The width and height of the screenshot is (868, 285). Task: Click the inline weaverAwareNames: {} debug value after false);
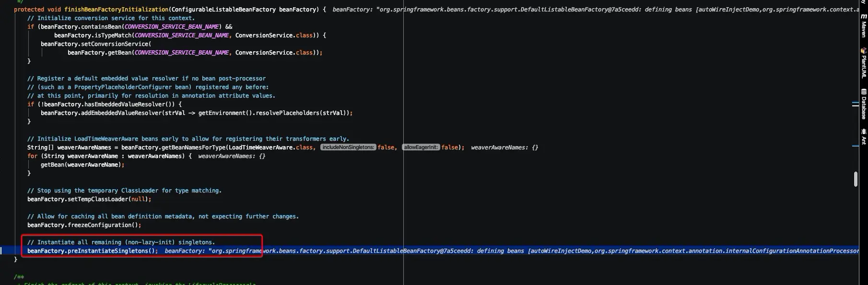504,147
